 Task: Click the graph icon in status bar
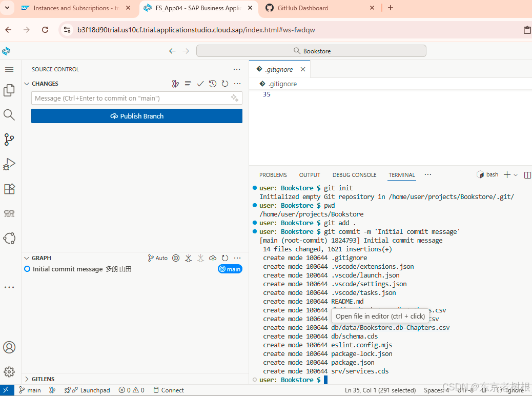pyautogui.click(x=52, y=390)
